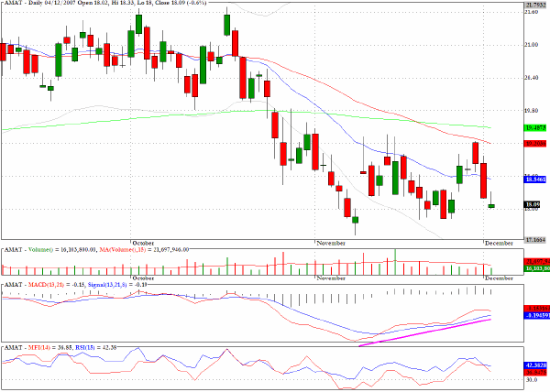Click the tallest green volume bar in November
The width and height of the screenshot is (550, 392).
(395, 262)
